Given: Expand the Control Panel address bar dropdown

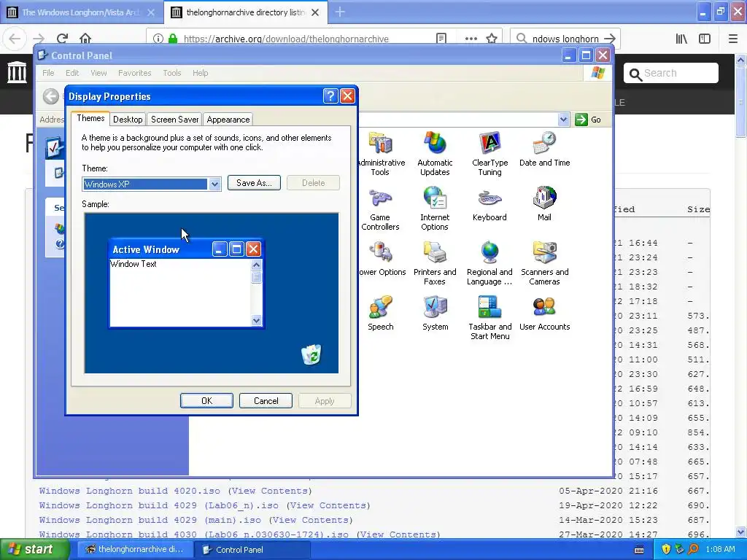Looking at the screenshot, I should tap(563, 119).
